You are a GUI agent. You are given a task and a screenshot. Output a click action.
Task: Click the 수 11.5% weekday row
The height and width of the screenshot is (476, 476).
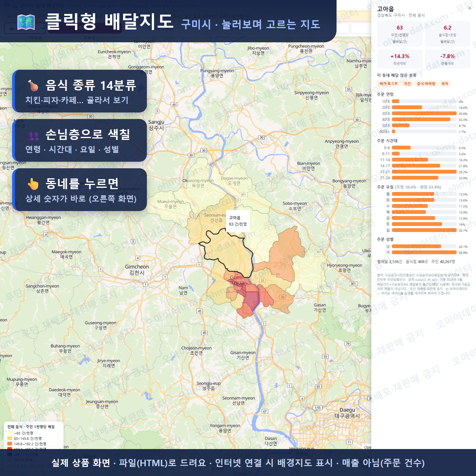tap(423, 206)
